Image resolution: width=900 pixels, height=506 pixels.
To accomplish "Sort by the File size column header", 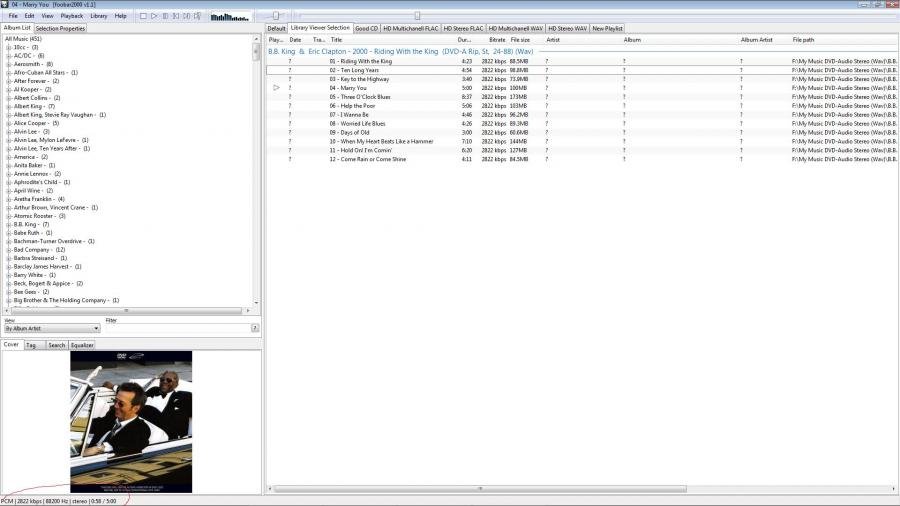I will coord(521,40).
